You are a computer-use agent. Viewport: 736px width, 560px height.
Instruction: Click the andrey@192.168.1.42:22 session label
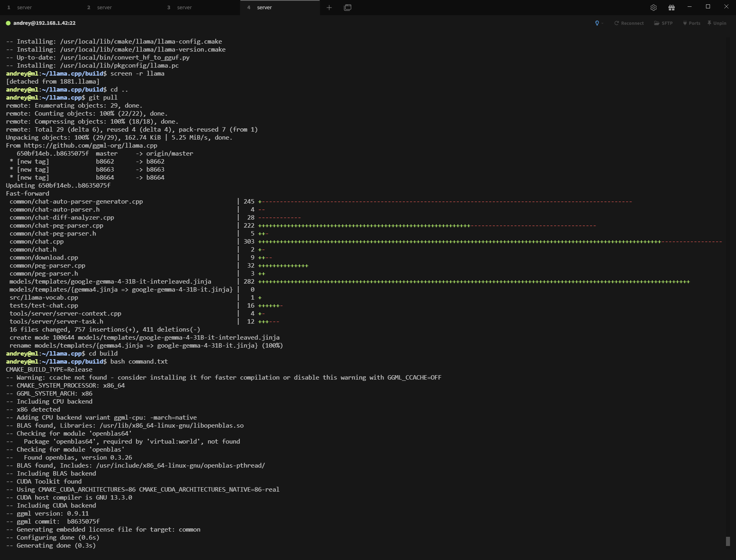tap(44, 23)
